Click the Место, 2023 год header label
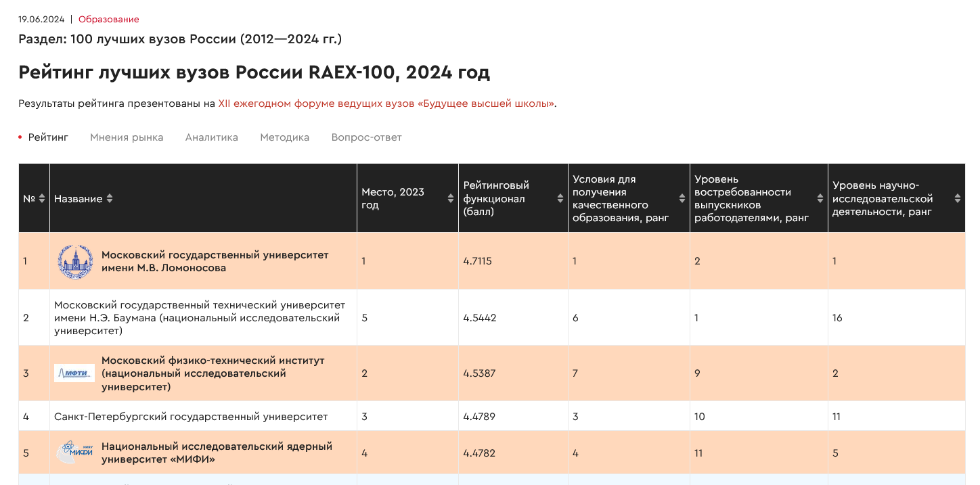980x485 pixels. [393, 199]
